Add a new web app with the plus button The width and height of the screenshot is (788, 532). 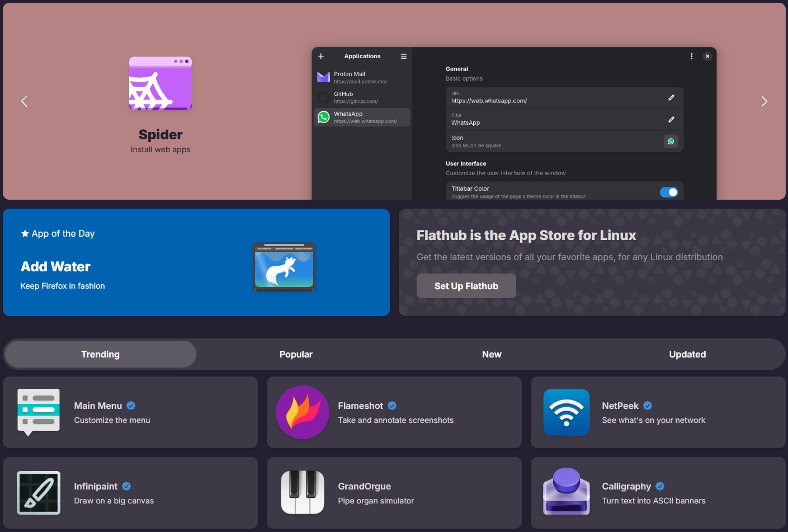pos(320,56)
